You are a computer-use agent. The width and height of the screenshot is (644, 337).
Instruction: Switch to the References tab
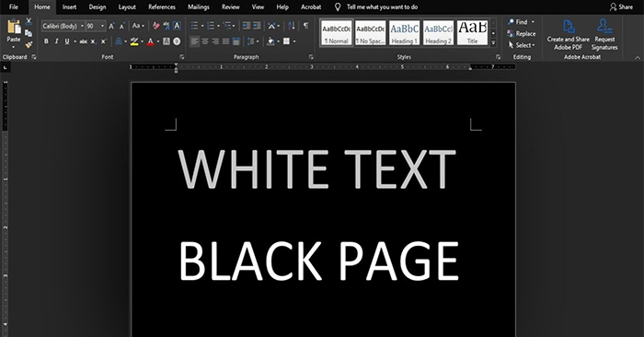tap(162, 7)
